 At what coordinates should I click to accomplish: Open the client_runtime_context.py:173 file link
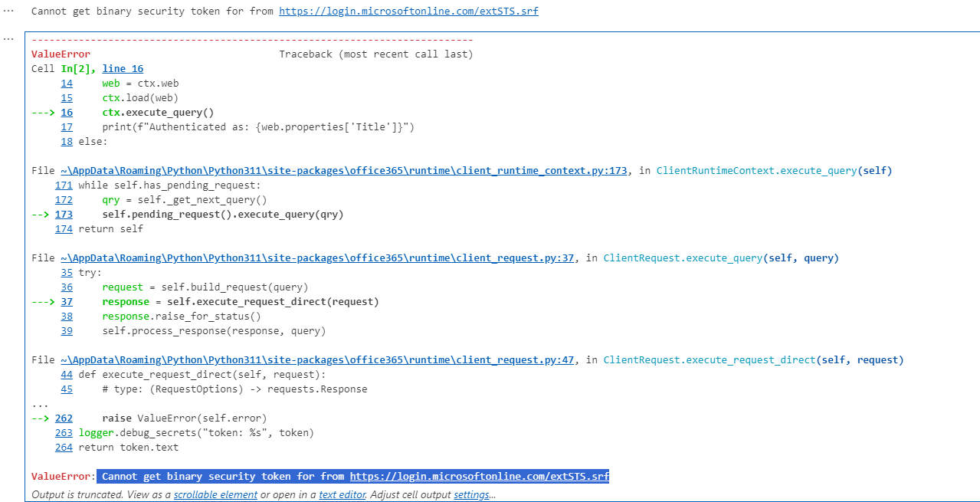pyautogui.click(x=344, y=171)
